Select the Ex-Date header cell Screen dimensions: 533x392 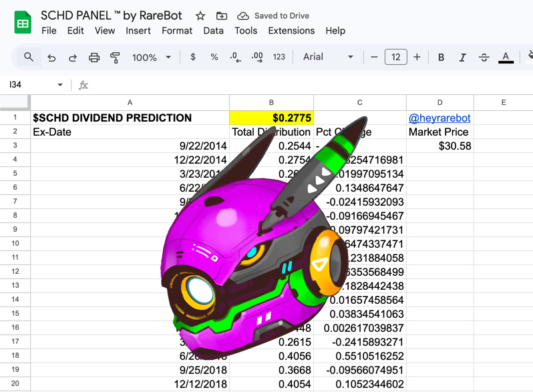tap(130, 132)
